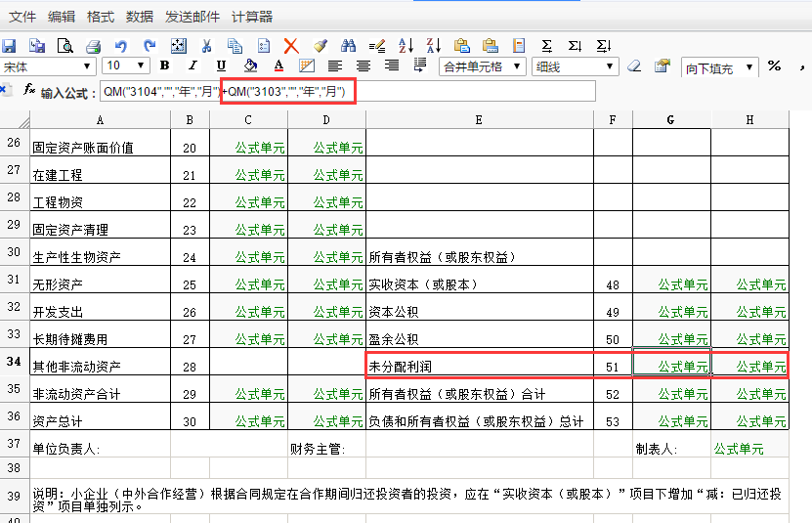Click the red X delete icon

pyautogui.click(x=291, y=45)
